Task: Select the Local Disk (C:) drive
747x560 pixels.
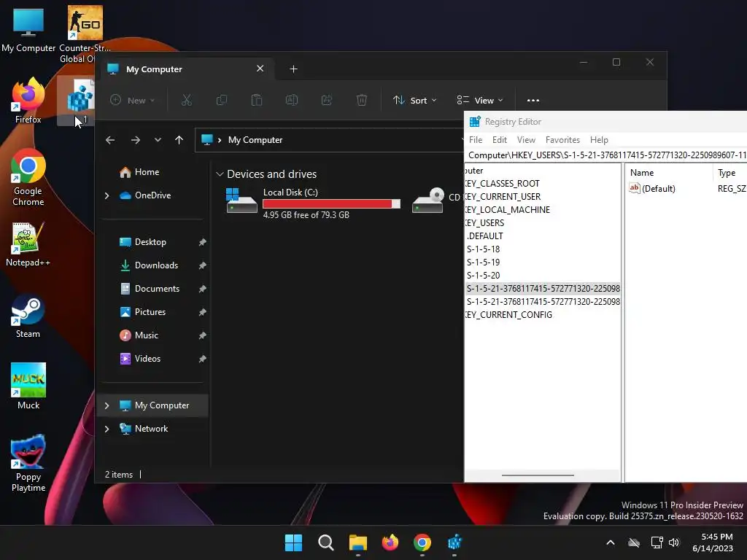Action: (x=313, y=203)
